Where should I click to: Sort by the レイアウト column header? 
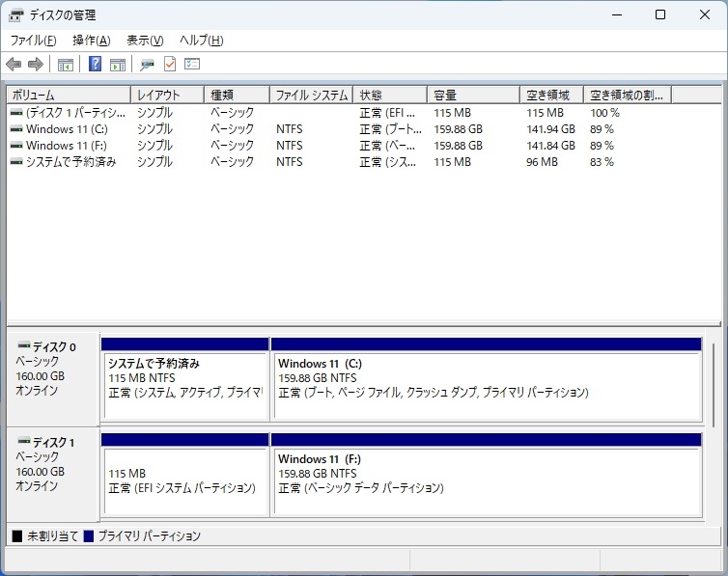click(168, 96)
